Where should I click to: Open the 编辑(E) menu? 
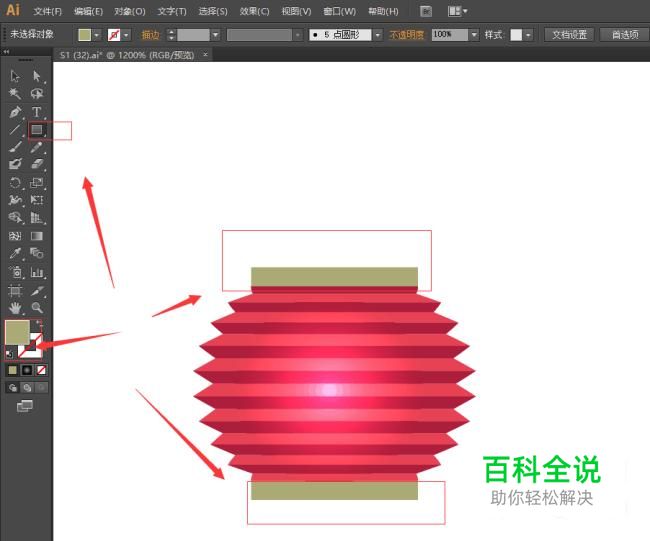coord(88,11)
